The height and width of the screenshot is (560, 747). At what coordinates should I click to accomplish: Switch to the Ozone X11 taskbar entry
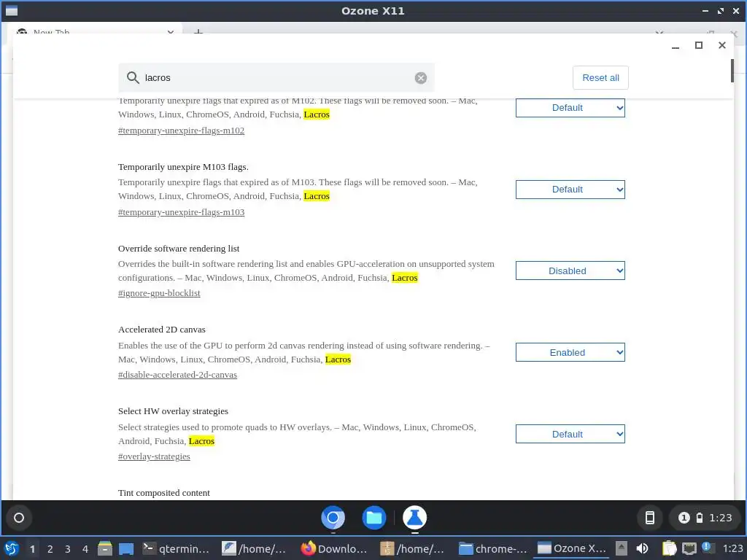571,548
